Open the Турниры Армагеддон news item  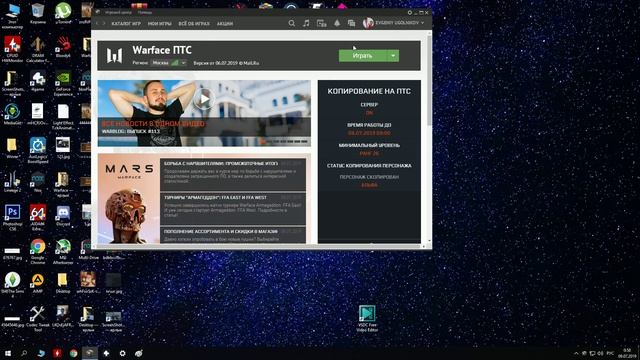(233, 209)
